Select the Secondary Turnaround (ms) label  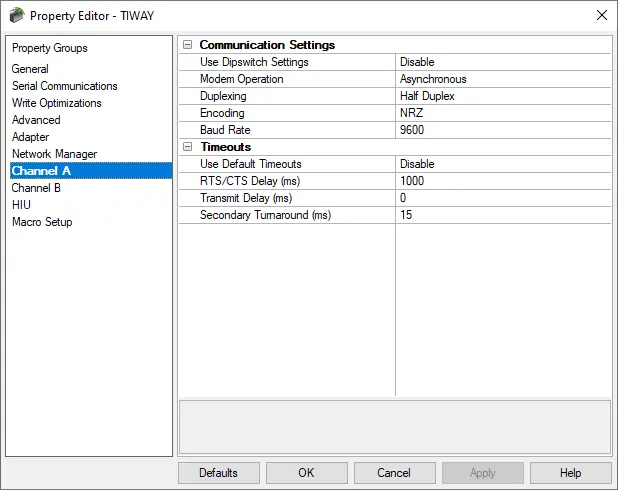tap(265, 214)
